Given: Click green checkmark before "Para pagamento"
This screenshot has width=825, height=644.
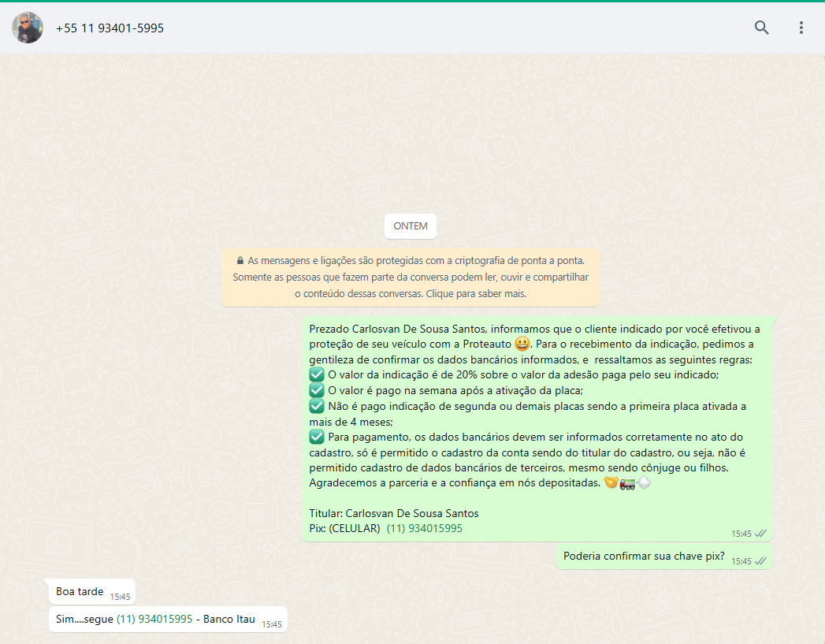Looking at the screenshot, I should click(317, 437).
